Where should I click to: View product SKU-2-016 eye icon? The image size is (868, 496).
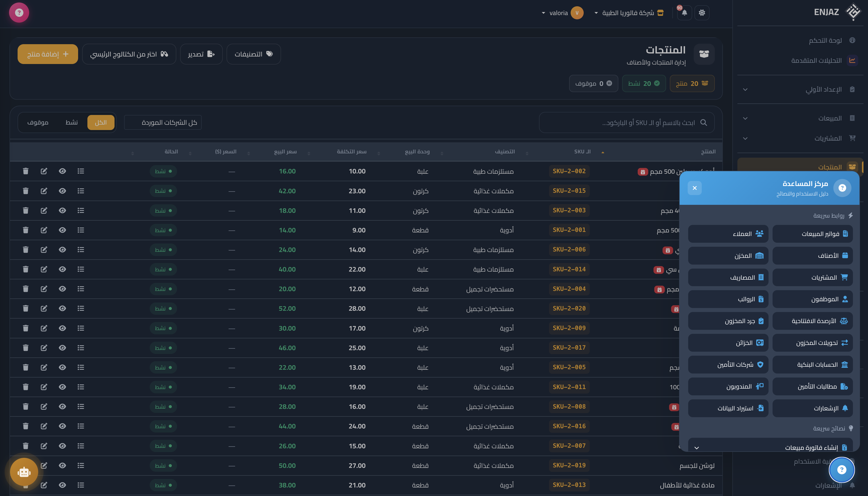pos(62,426)
